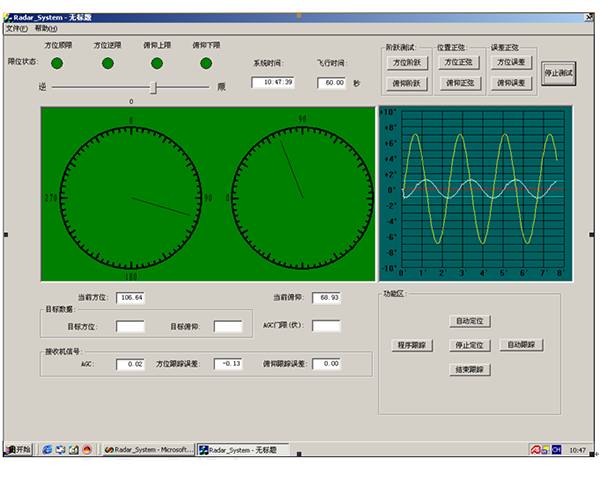Click the 方位阶跃 step test button
This screenshot has height=488, width=600.
pyautogui.click(x=407, y=62)
